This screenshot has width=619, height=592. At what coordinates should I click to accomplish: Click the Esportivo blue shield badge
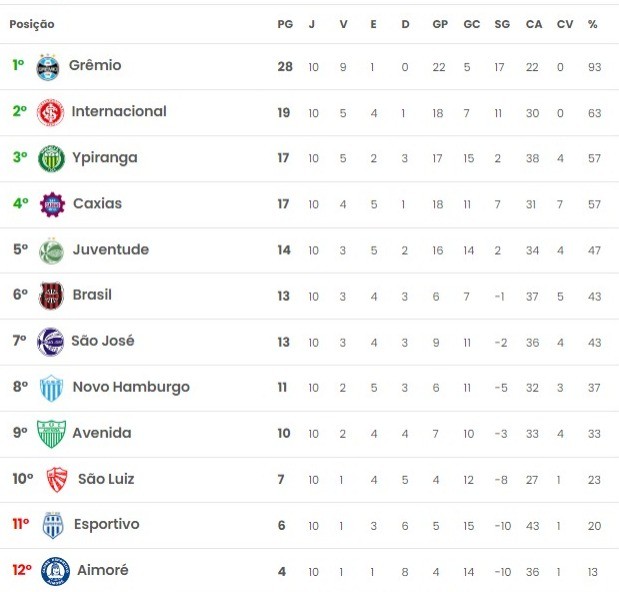(53, 525)
